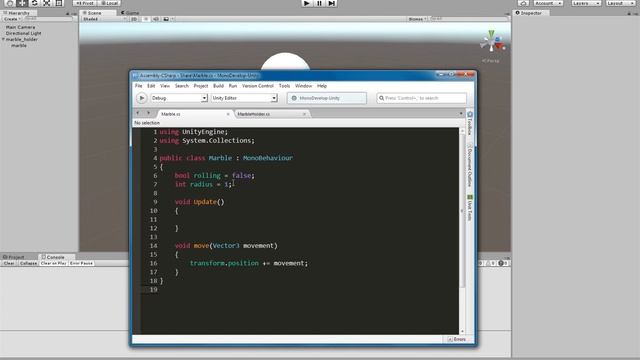This screenshot has height=360, width=640.
Task: Close the MarbleHolder.cs tab
Action: click(x=304, y=114)
